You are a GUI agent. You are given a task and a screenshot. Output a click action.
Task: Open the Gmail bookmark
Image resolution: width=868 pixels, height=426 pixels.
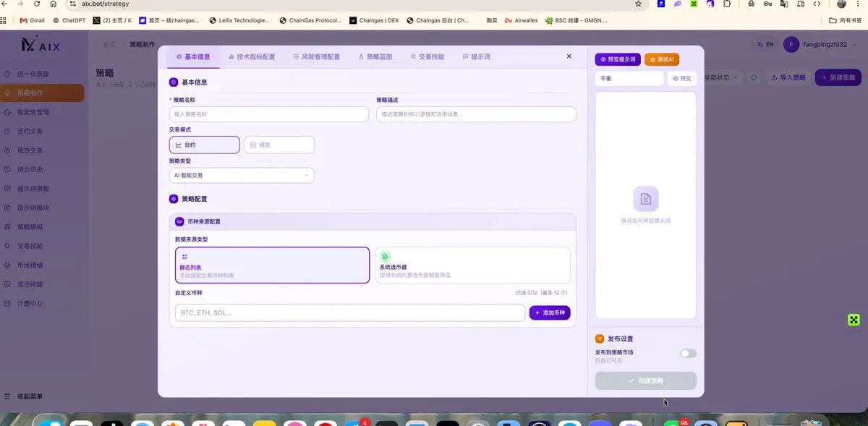33,20
